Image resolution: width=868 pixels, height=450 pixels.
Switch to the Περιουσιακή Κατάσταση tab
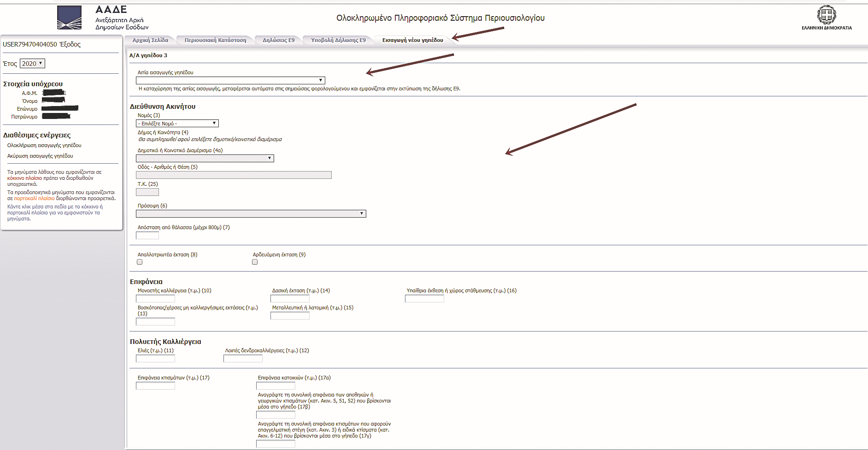click(x=215, y=40)
